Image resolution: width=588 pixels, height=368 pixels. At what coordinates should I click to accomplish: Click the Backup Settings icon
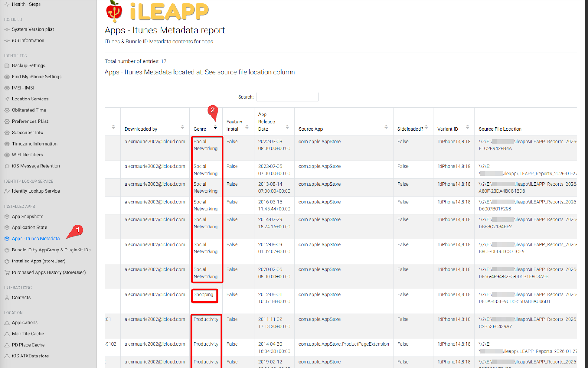[x=7, y=65]
